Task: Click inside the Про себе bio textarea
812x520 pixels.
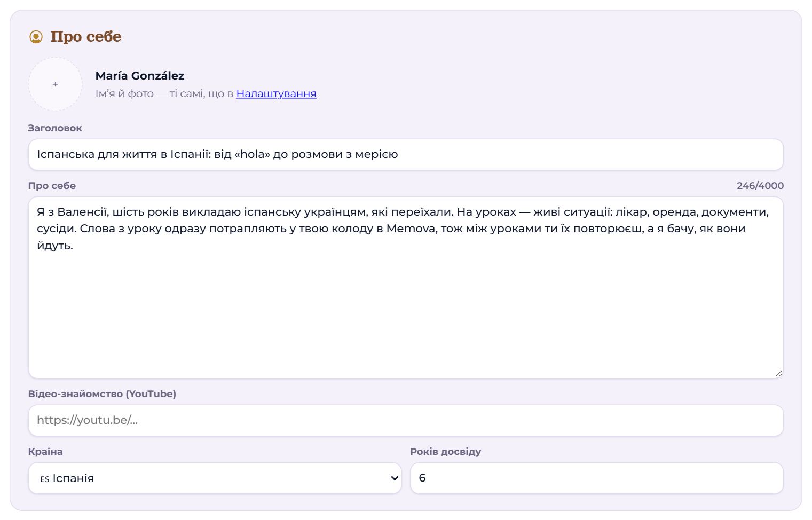Action: [x=406, y=288]
